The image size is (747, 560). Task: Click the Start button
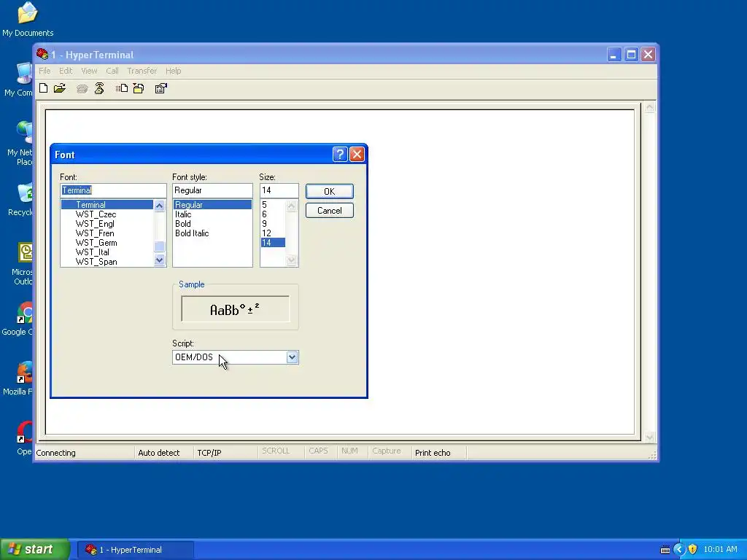[35, 550]
